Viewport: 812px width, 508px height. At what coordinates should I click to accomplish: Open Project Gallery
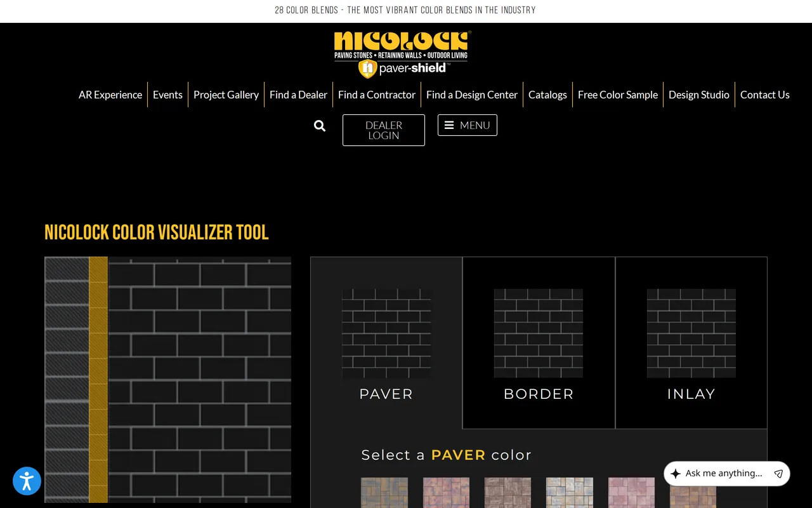[226, 95]
